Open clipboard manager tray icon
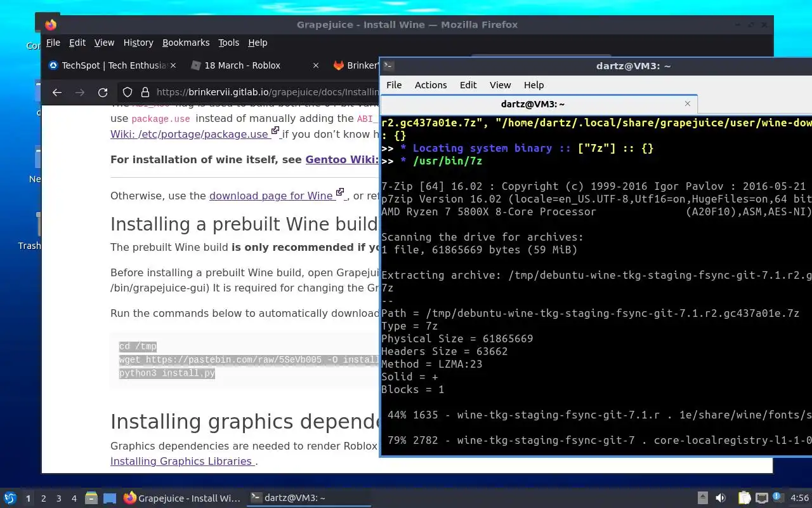The image size is (812, 508). point(744,498)
